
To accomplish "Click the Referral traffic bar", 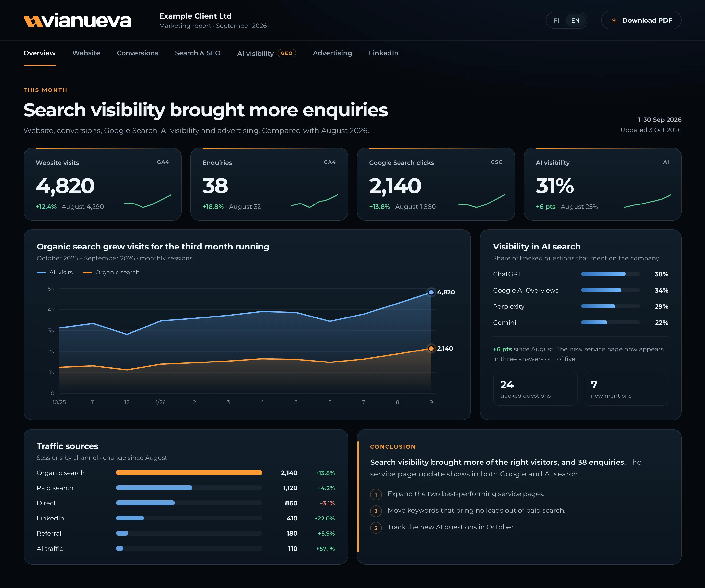I will tap(189, 533).
